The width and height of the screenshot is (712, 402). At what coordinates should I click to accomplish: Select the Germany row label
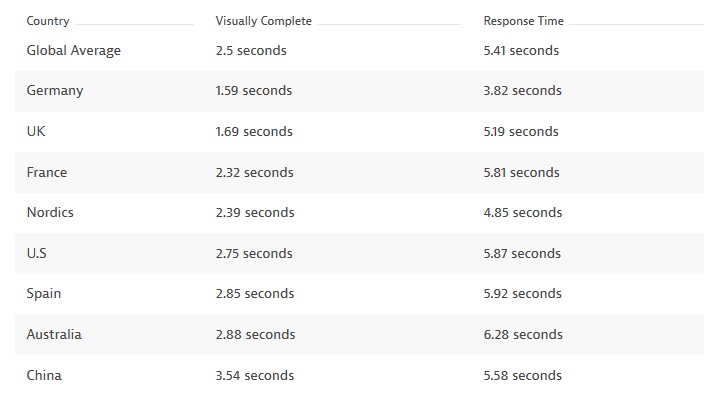(55, 91)
